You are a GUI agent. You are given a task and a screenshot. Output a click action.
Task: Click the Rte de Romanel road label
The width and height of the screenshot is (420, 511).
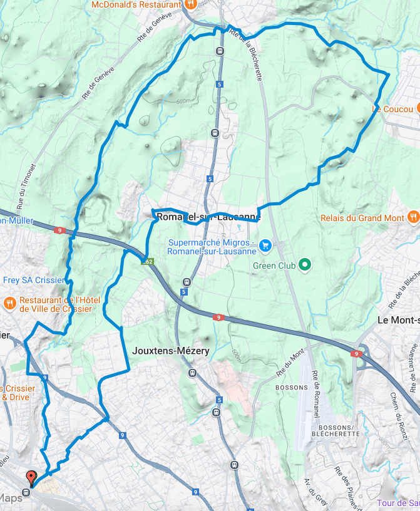click(x=315, y=394)
